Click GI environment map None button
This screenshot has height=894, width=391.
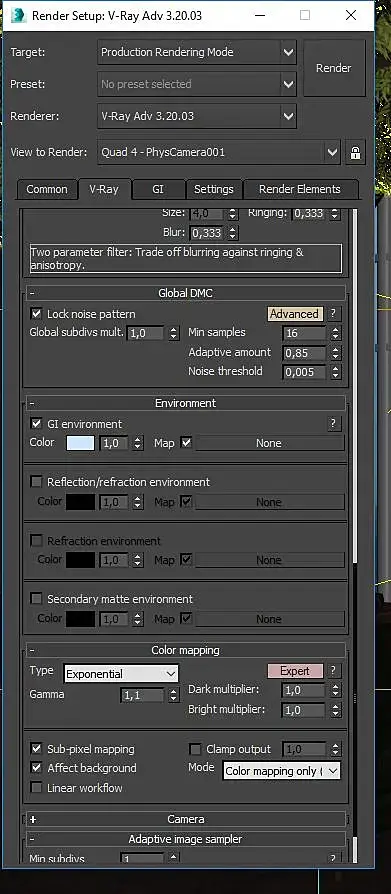(x=269, y=443)
